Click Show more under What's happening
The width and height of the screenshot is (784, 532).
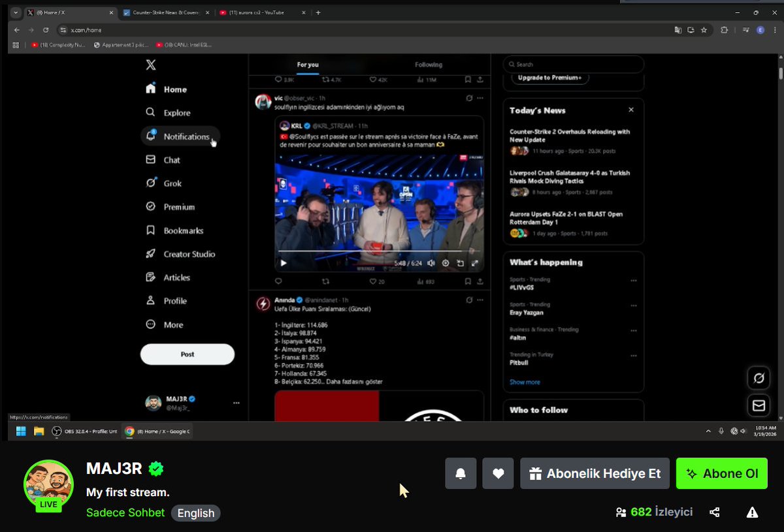525,382
